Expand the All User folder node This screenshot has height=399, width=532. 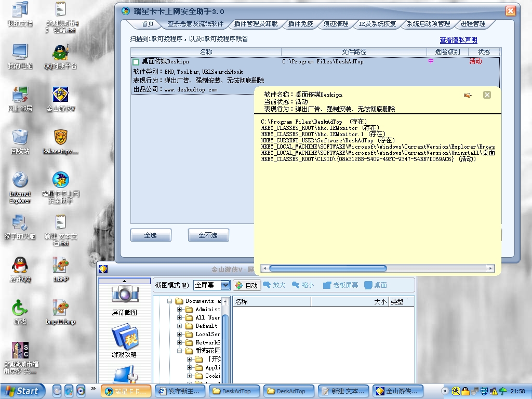pyautogui.click(x=179, y=317)
